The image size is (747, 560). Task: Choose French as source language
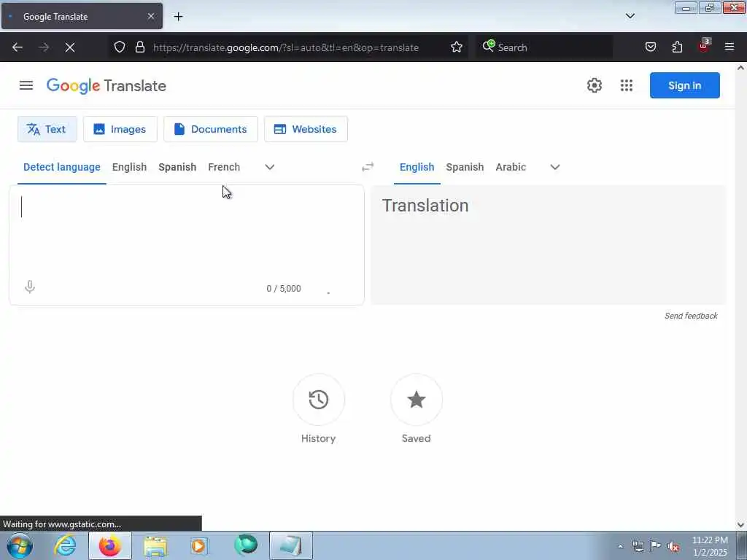tap(224, 167)
